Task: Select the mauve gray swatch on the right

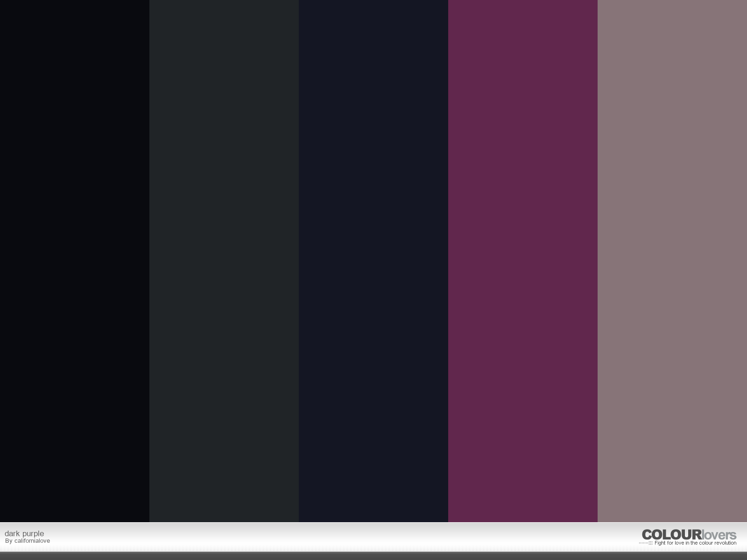Action: tap(672, 261)
